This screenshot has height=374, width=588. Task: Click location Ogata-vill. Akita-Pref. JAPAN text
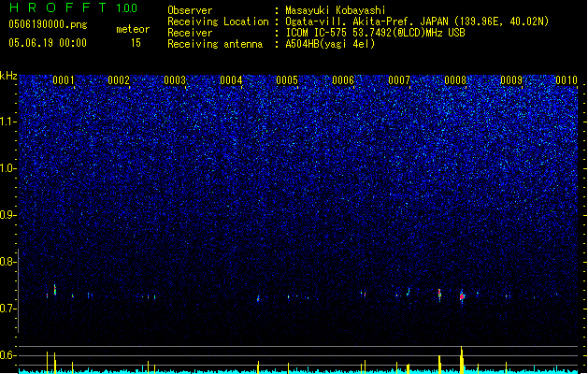tap(366, 22)
